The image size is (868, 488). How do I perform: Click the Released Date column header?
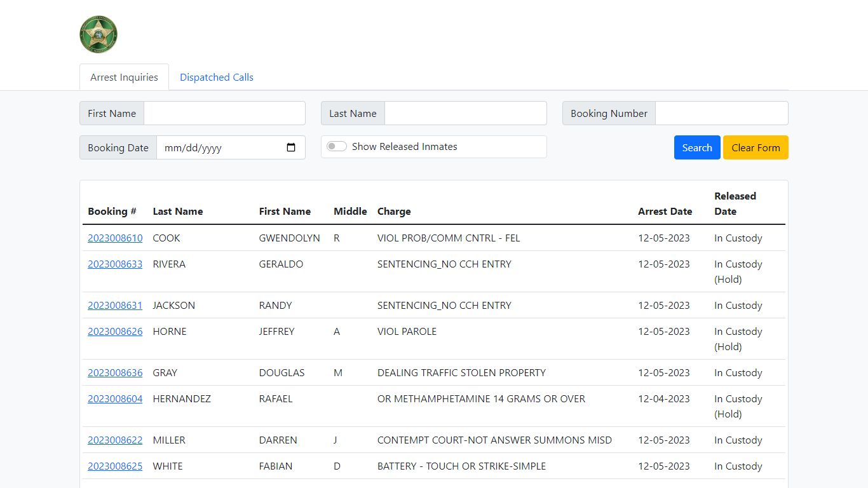(x=735, y=203)
